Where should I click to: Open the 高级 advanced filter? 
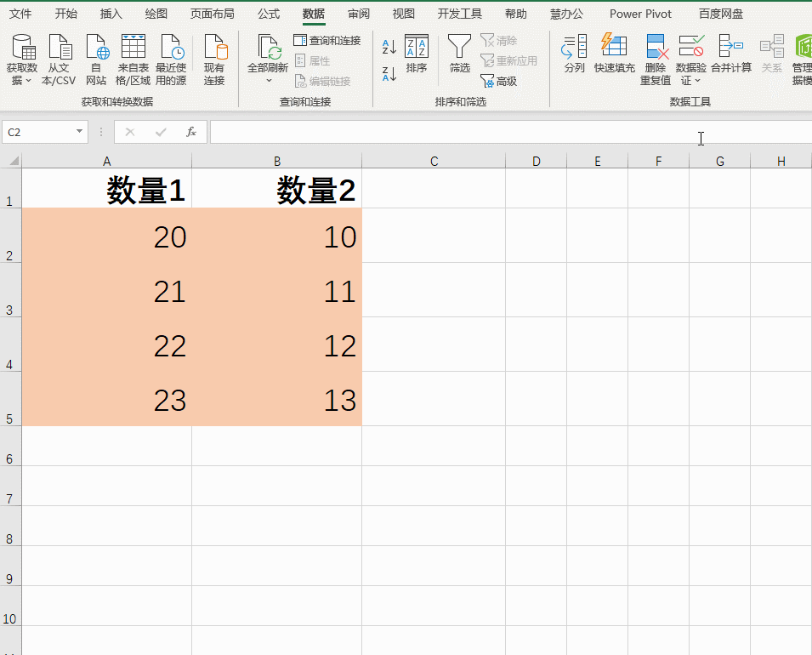point(499,81)
